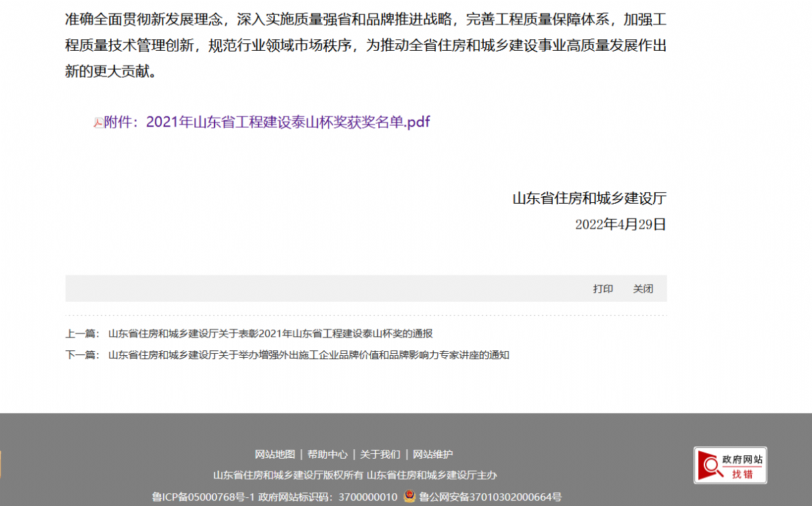812x506 pixels.
Task: Click the 山东省住房和城乡建设厅 signature line
Action: 589,199
